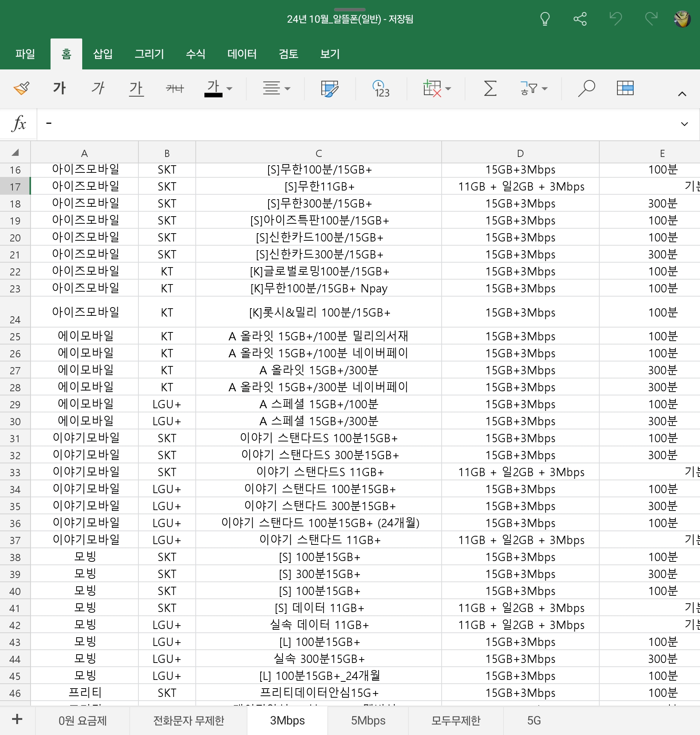
Task: Open the find magnifier icon
Action: point(586,89)
